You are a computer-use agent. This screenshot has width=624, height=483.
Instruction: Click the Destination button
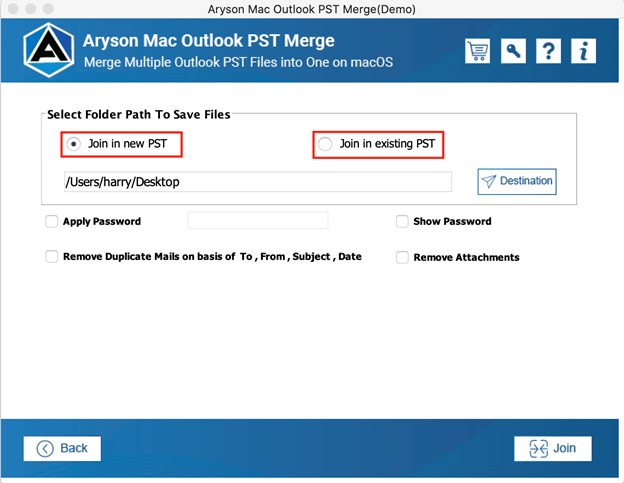tap(517, 181)
